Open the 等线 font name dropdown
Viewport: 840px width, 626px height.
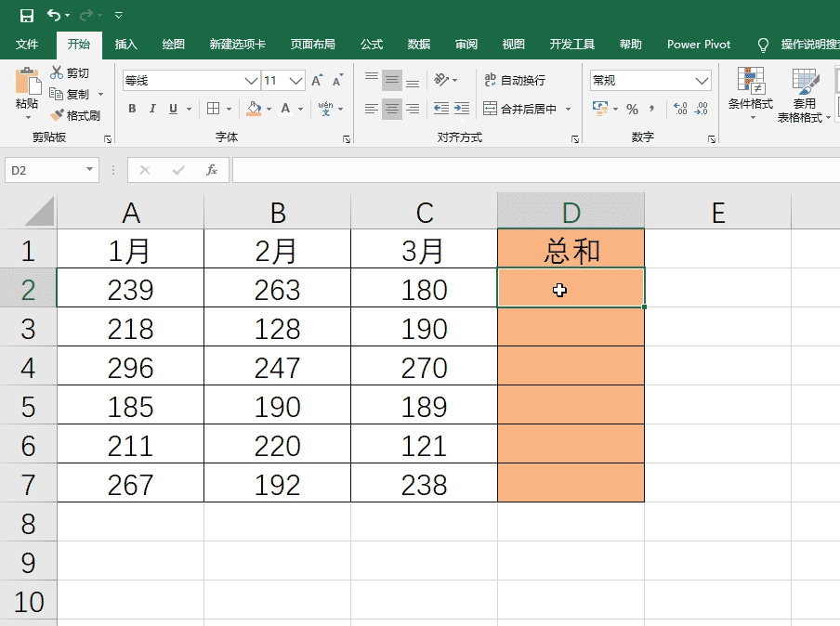pos(251,81)
